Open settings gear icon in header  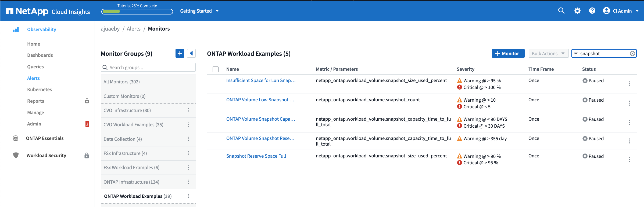(x=577, y=11)
